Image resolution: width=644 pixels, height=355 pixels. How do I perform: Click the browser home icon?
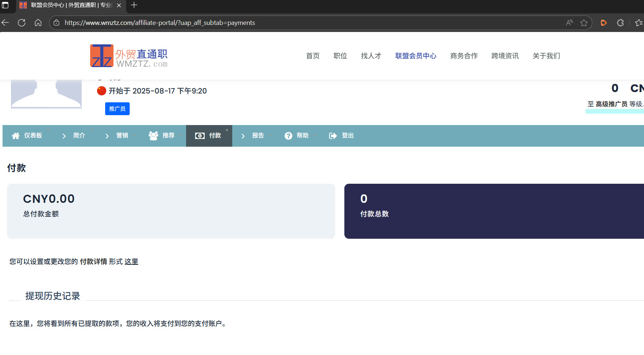38,22
